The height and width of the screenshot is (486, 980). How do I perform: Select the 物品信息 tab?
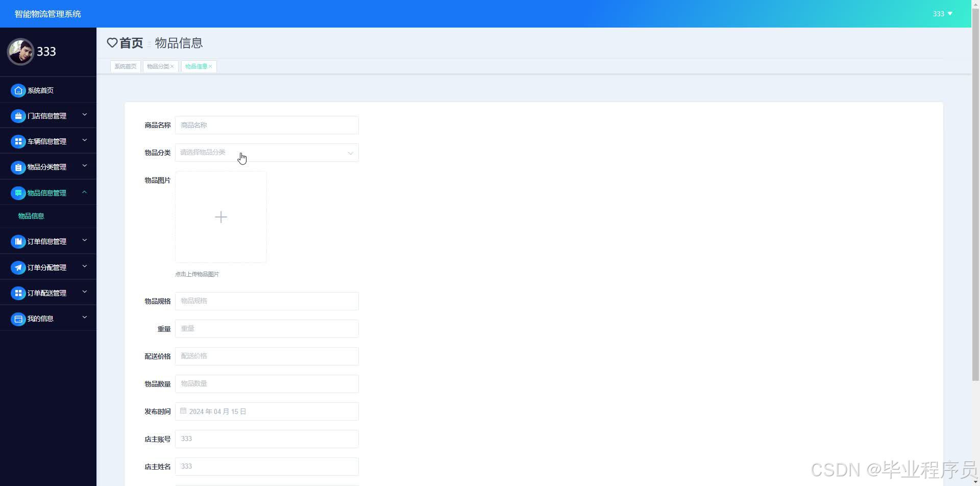pos(199,66)
